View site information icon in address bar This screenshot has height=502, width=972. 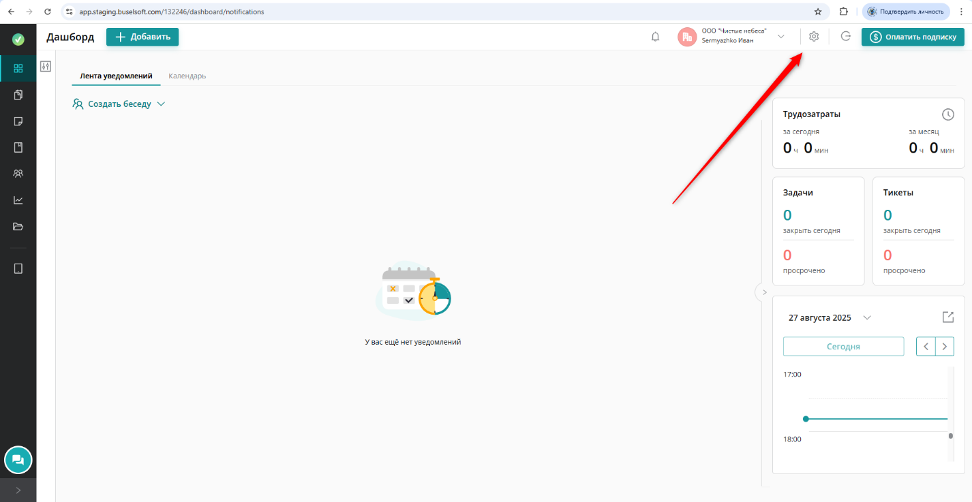pos(69,11)
